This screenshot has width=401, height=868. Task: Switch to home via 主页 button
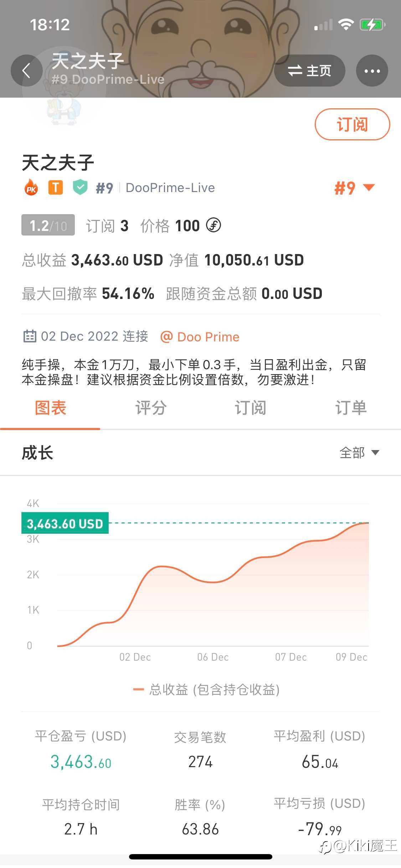pos(309,71)
